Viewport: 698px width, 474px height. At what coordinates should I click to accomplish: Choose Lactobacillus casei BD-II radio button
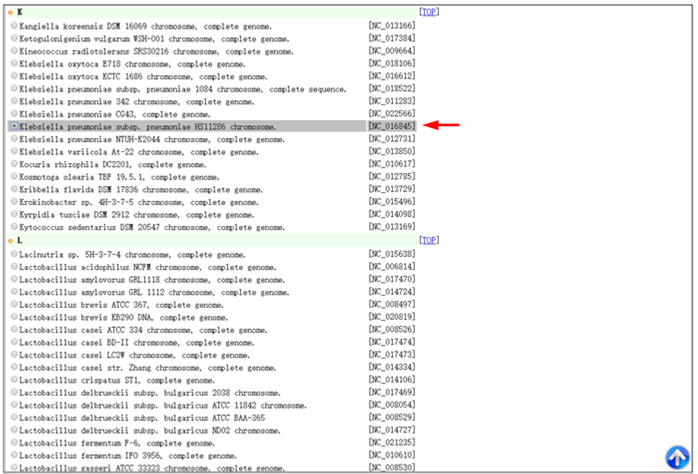click(14, 342)
